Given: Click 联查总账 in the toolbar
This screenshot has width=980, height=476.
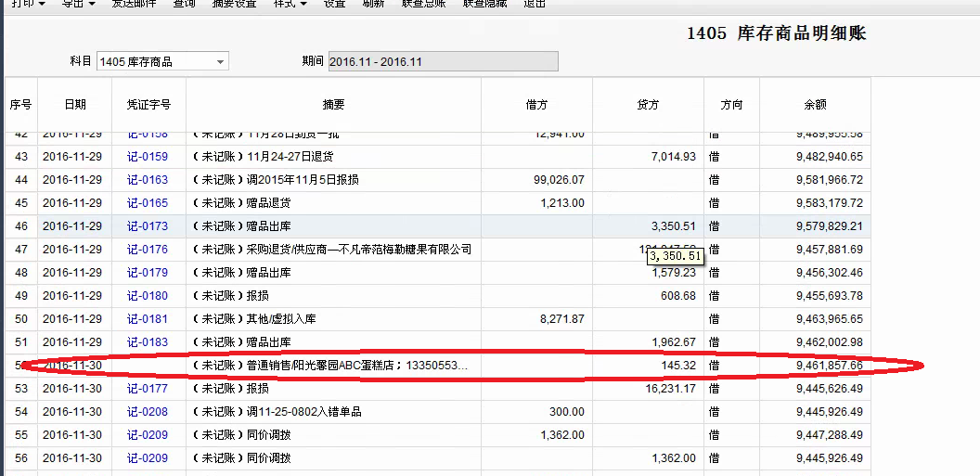Looking at the screenshot, I should [x=424, y=4].
